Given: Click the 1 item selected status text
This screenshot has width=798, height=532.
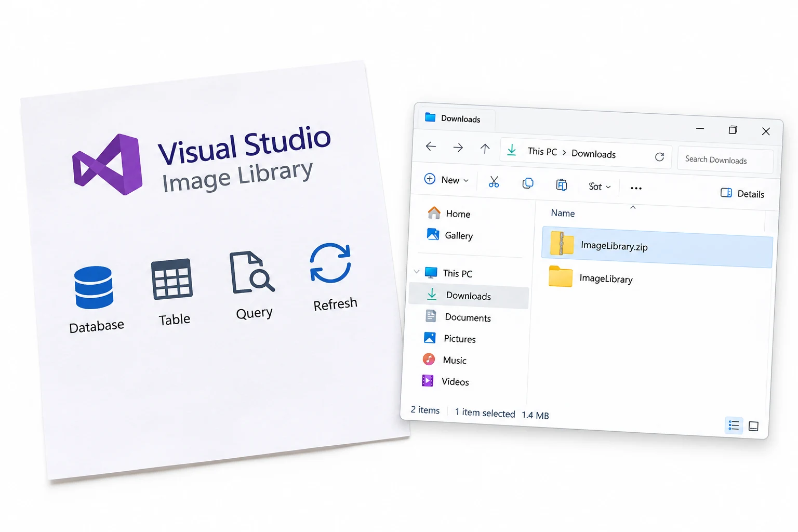Looking at the screenshot, I should click(x=485, y=413).
